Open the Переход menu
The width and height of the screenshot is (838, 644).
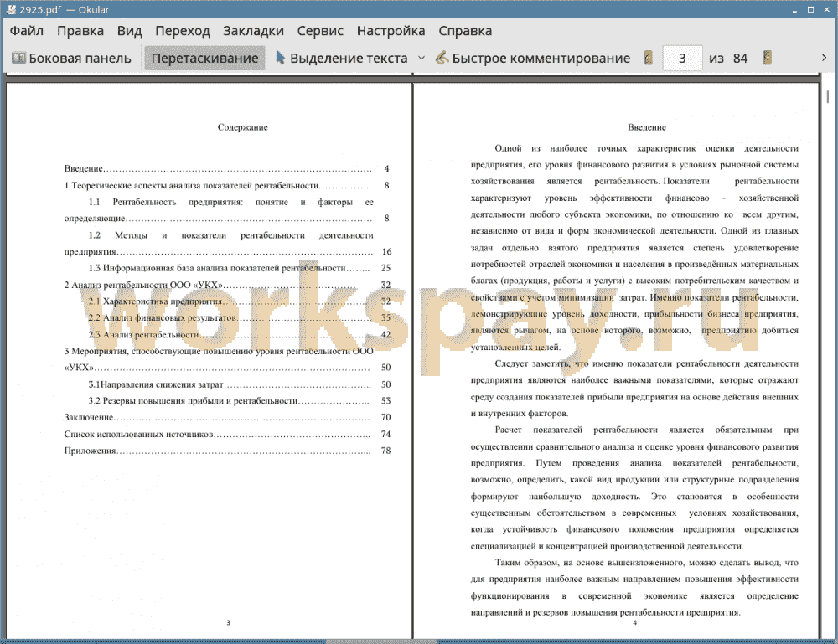coord(182,31)
